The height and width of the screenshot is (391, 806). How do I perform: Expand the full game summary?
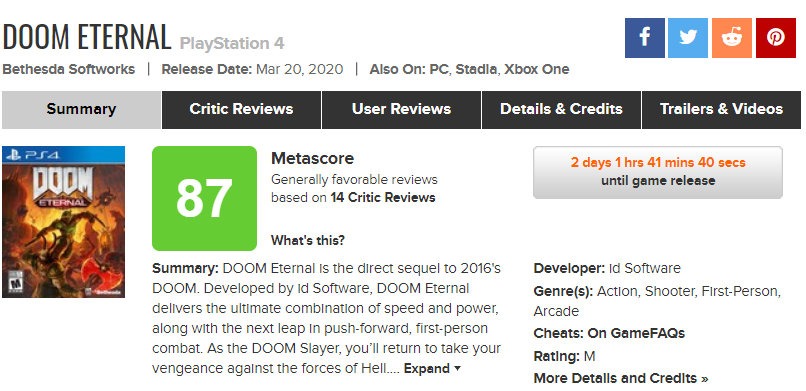click(x=432, y=368)
